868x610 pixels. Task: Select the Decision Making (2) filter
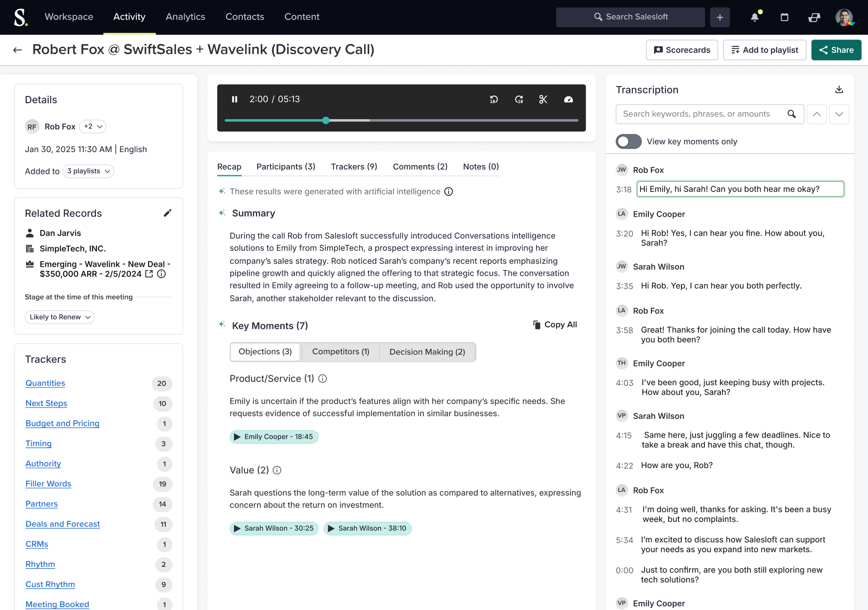point(427,352)
